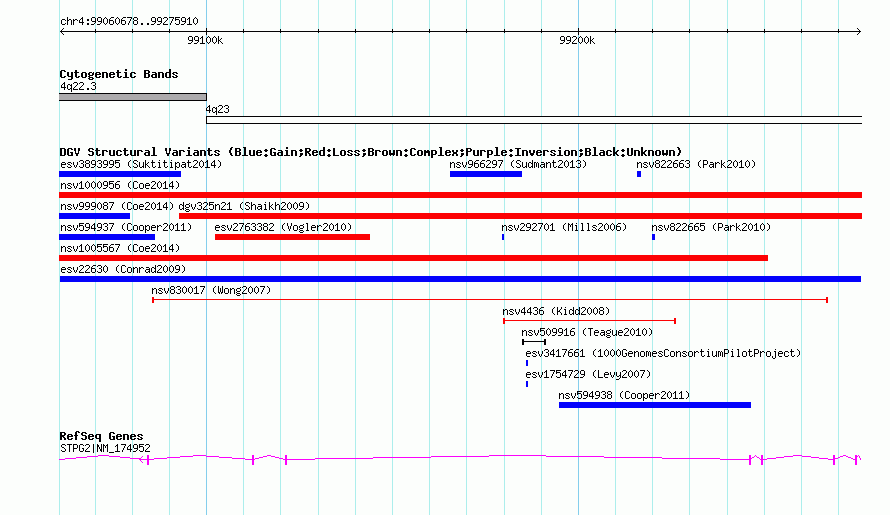Click the left arrowhead of the ruler

[x=62, y=32]
